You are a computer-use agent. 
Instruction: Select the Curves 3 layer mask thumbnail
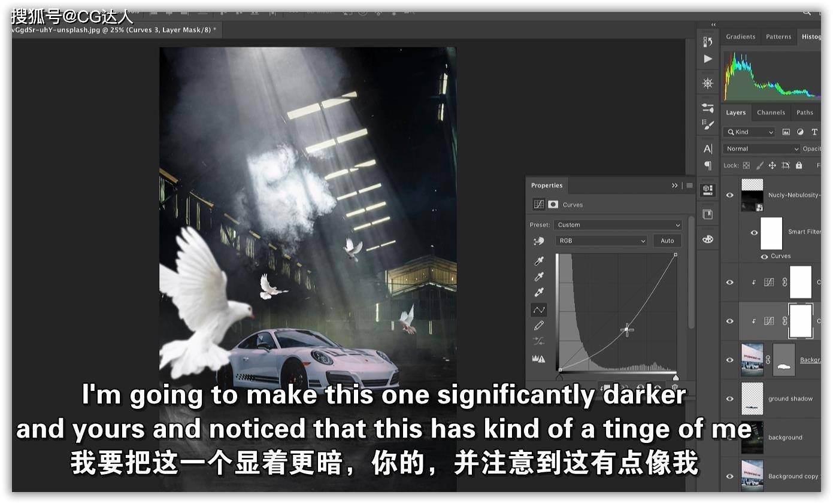(801, 321)
